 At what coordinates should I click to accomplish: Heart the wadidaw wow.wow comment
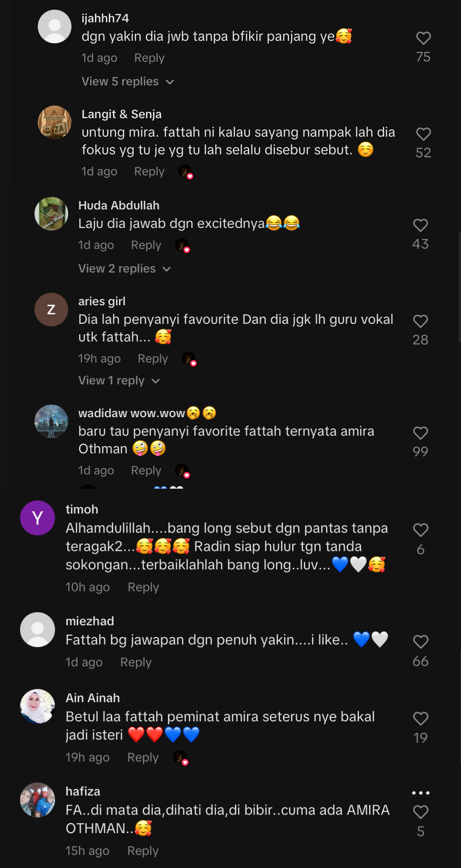coord(420,433)
